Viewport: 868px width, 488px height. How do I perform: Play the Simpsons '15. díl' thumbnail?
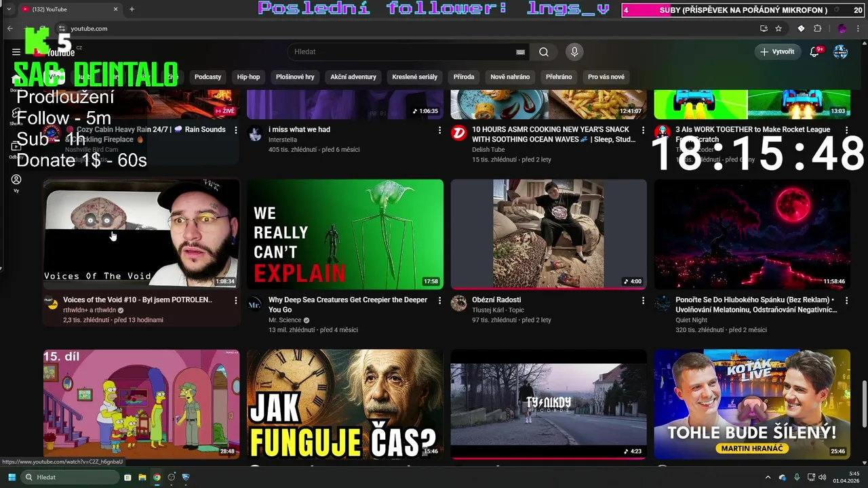point(141,405)
